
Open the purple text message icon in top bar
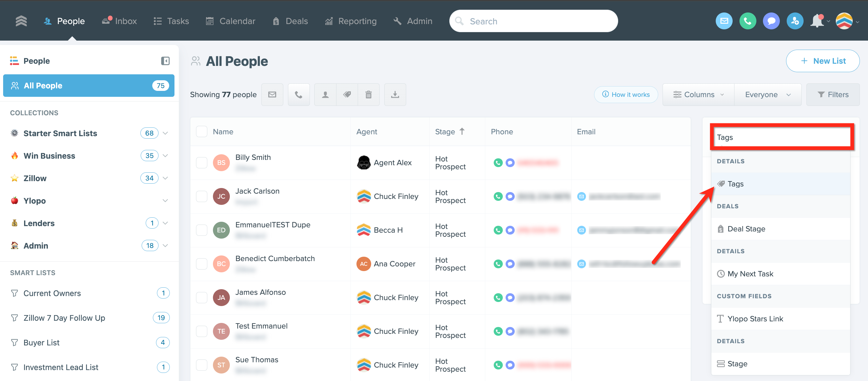point(771,21)
